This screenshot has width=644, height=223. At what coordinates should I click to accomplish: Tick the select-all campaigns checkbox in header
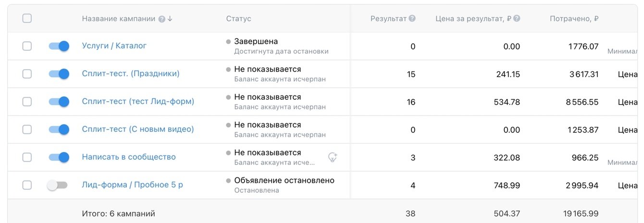(27, 19)
